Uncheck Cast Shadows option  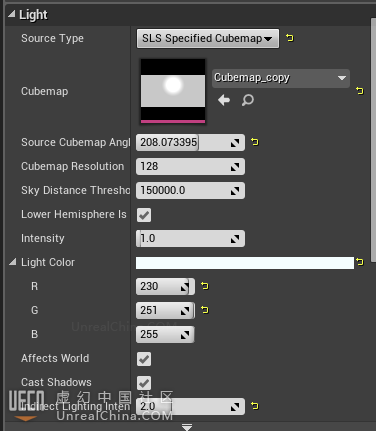tap(144, 383)
